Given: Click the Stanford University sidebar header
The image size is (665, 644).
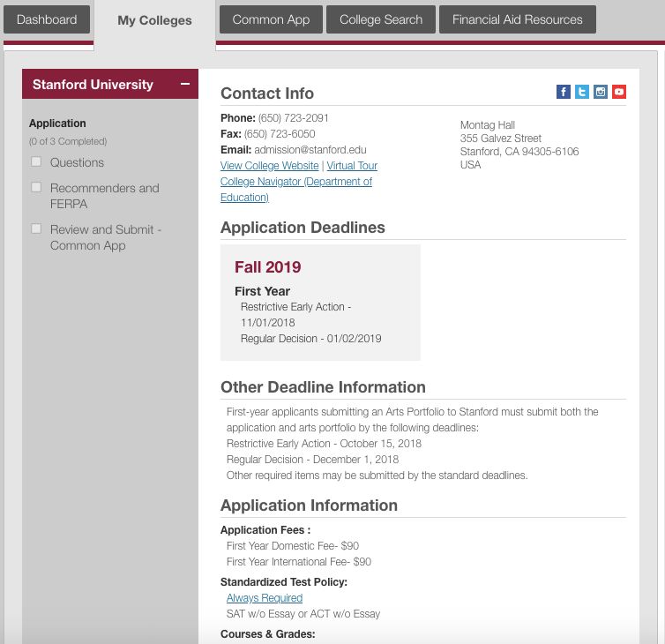Looking at the screenshot, I should (x=110, y=84).
